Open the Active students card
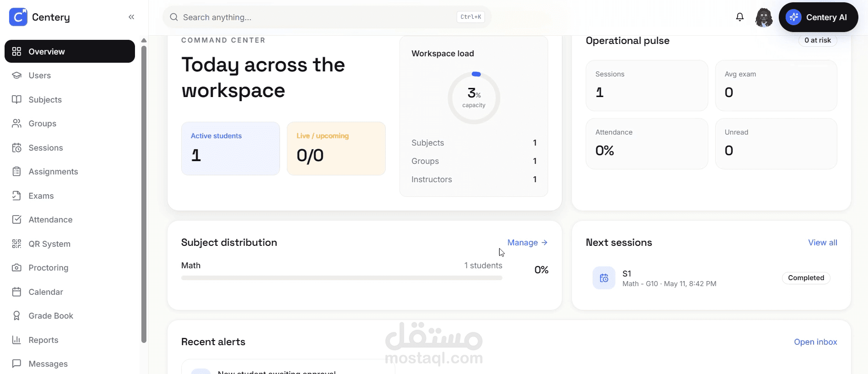Image resolution: width=868 pixels, height=374 pixels. coord(231,148)
